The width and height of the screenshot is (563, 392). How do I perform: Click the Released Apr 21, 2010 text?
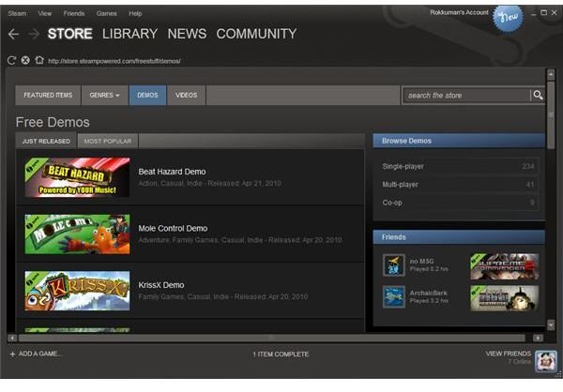[x=244, y=184]
